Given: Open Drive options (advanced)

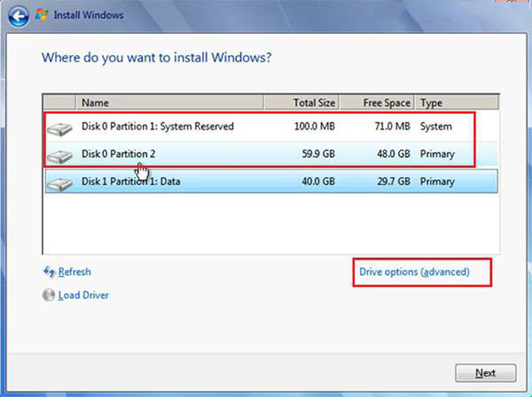Looking at the screenshot, I should click(x=414, y=272).
